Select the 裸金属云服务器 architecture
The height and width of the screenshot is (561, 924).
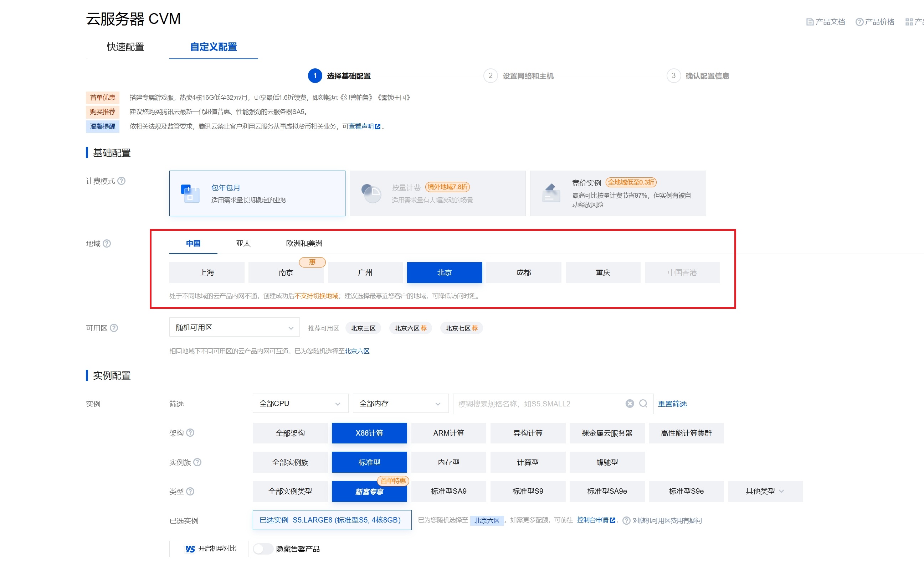607,433
